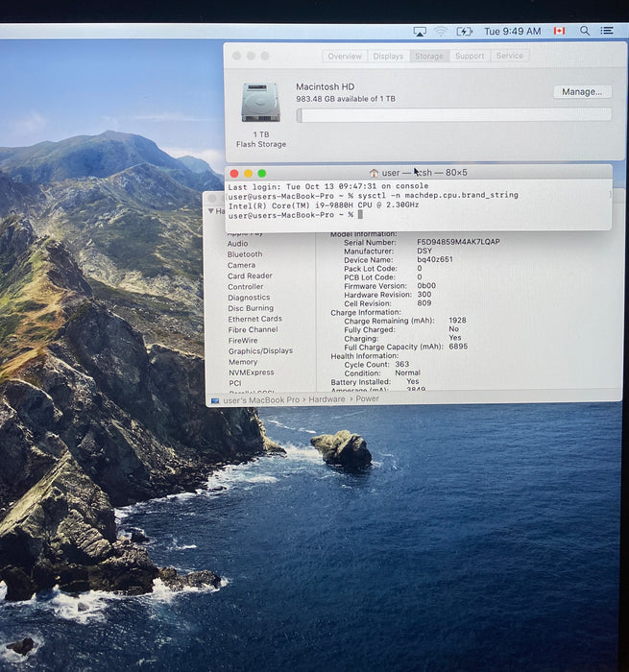Select FireWire in the sidebar
This screenshot has width=629, height=672.
tap(243, 341)
